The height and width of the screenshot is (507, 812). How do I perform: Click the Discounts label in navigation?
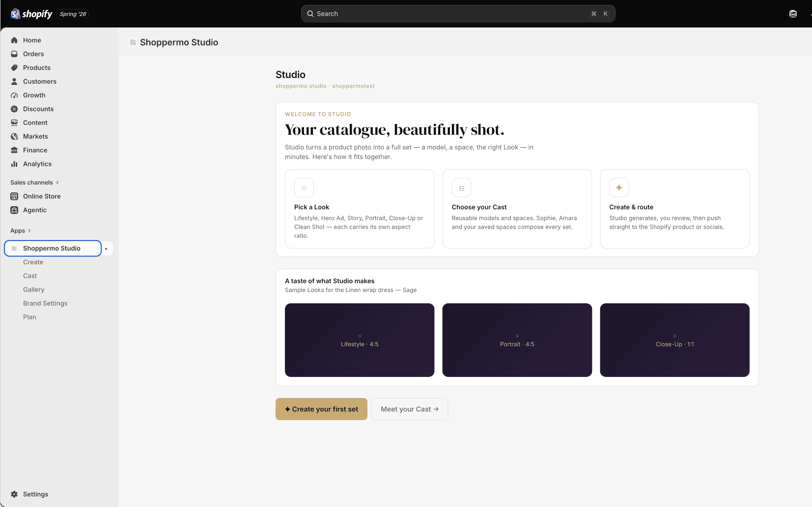pyautogui.click(x=38, y=109)
